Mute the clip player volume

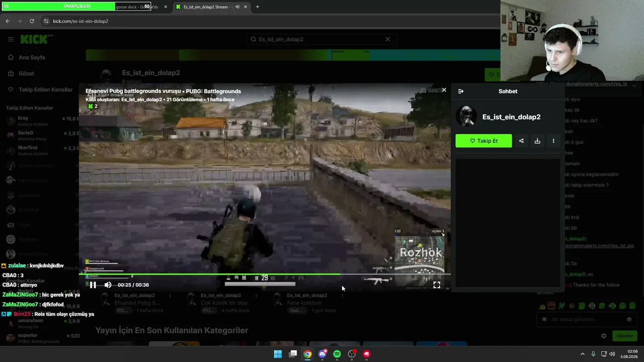[108, 285]
